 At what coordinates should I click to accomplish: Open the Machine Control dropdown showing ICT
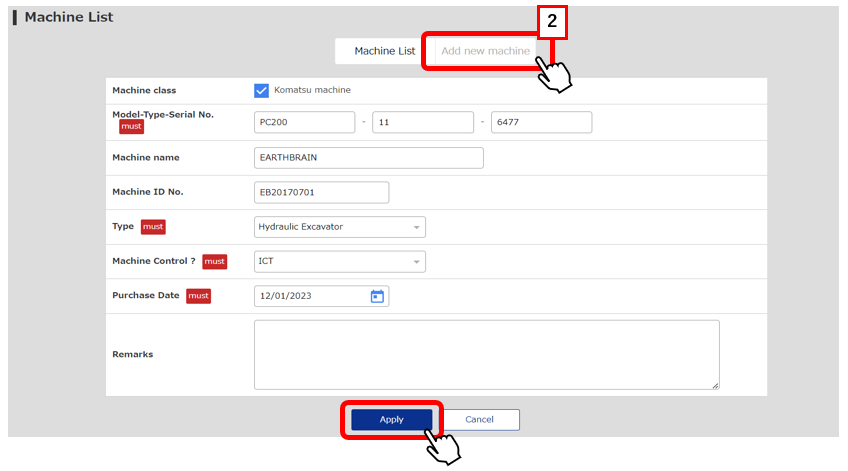[x=339, y=262]
